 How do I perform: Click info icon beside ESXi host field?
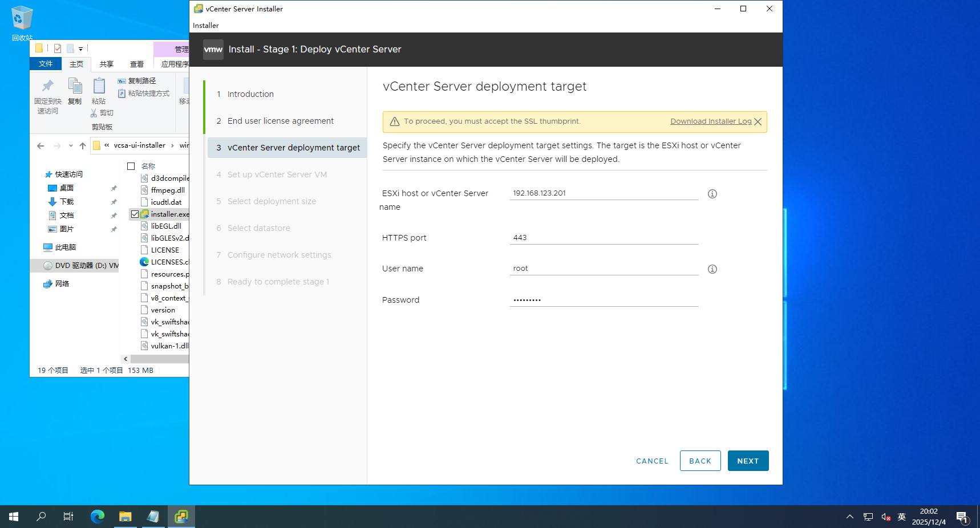[712, 194]
